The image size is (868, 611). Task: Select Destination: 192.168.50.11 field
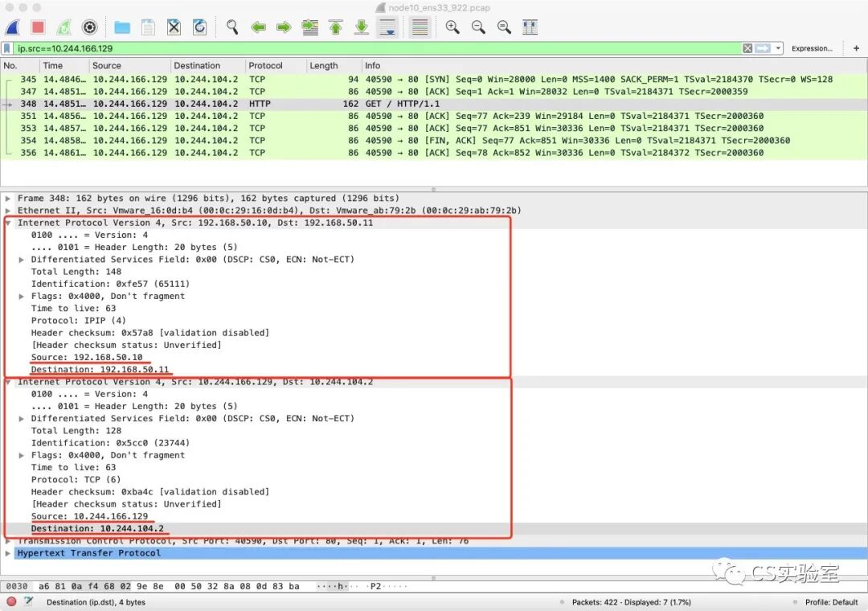100,370
